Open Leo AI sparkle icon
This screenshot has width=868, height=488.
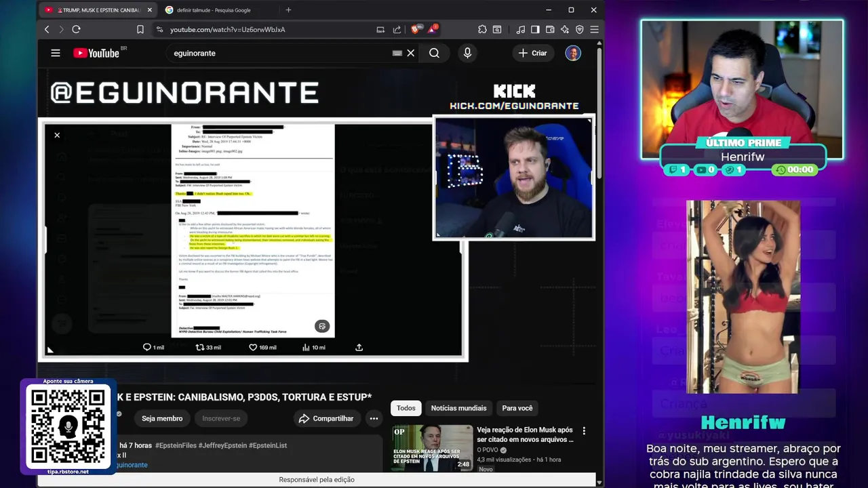(564, 29)
